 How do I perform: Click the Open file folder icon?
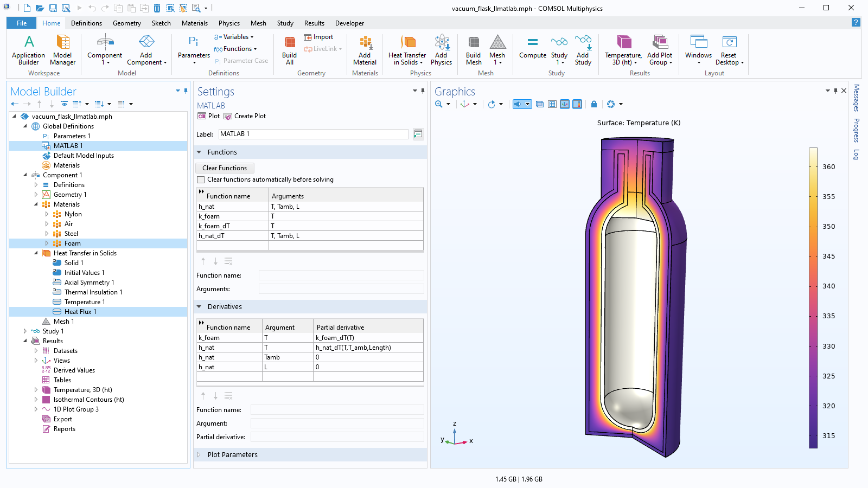(40, 8)
